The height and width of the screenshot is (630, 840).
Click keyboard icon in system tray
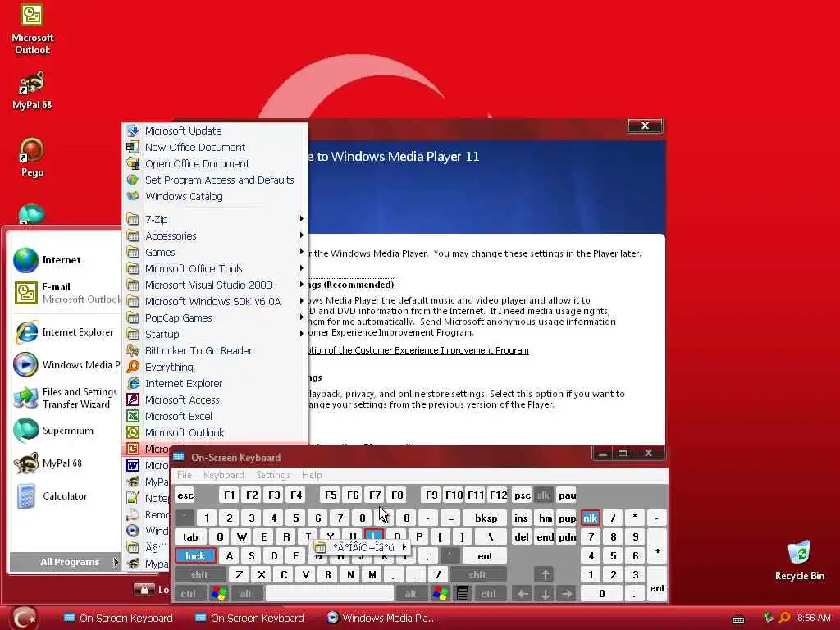[738, 620]
